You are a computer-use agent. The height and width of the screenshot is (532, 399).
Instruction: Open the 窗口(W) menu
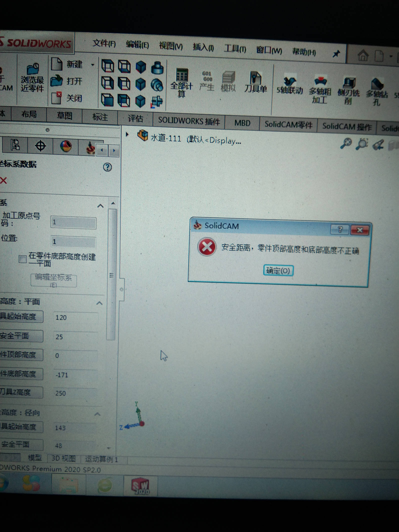[269, 50]
